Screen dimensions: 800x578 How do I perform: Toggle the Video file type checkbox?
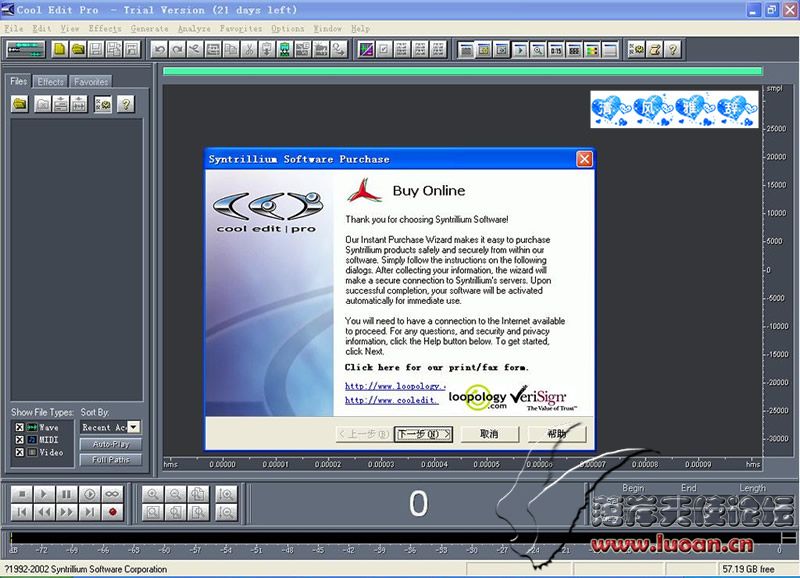coord(19,452)
